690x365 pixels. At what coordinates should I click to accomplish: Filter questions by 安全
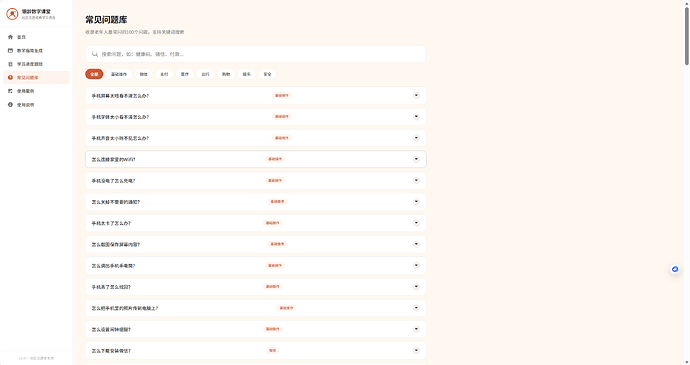[268, 74]
